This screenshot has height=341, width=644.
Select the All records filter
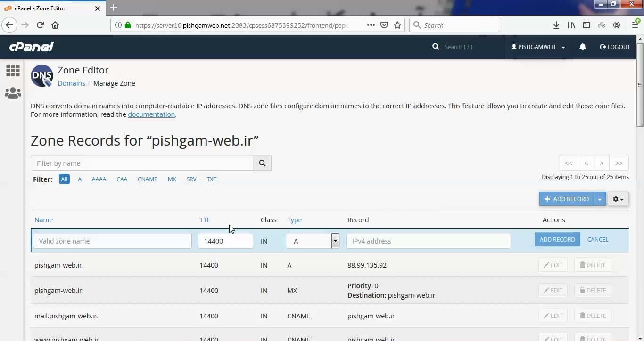(x=64, y=179)
